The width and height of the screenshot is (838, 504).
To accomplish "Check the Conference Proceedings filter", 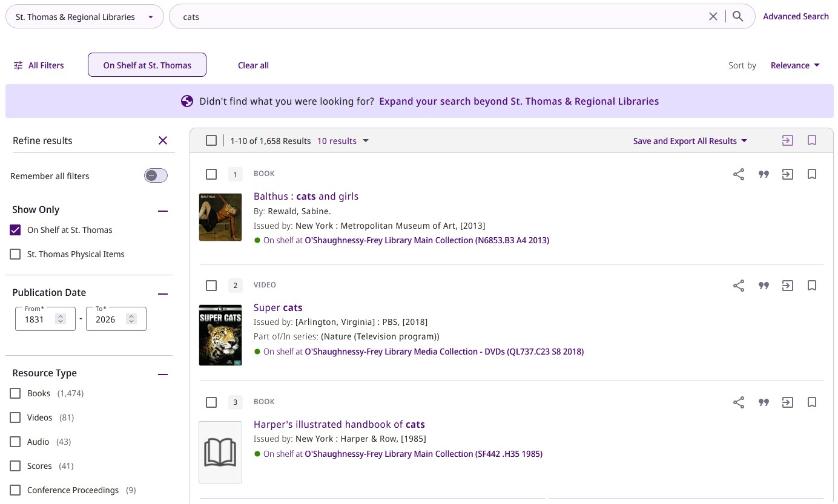I will tap(15, 490).
